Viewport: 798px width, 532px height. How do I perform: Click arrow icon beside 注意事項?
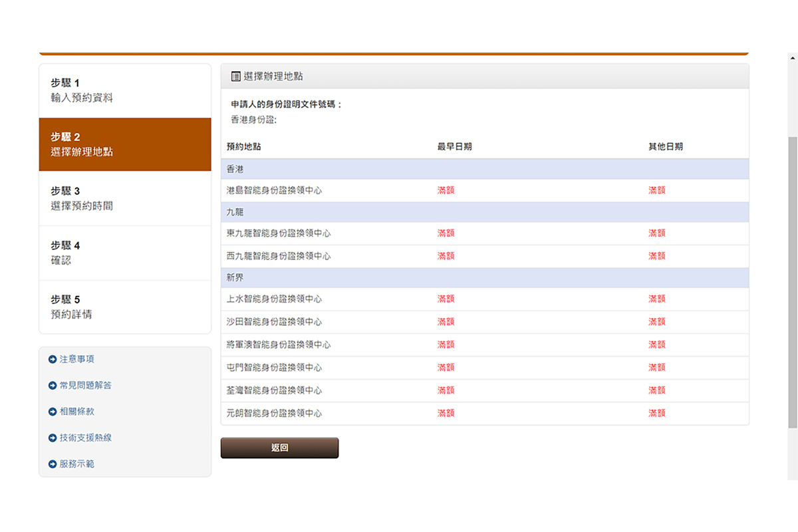53,359
